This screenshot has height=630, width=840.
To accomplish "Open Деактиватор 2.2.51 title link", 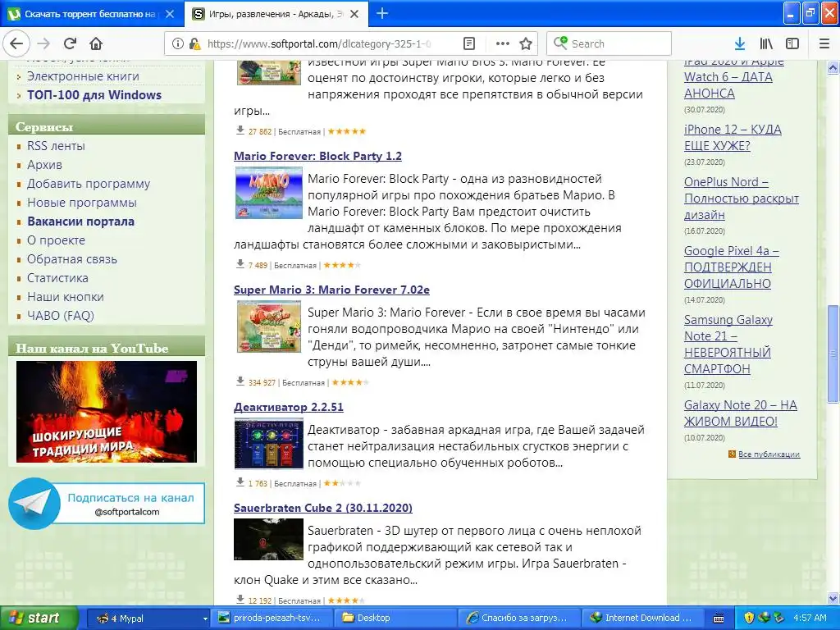I will (288, 407).
